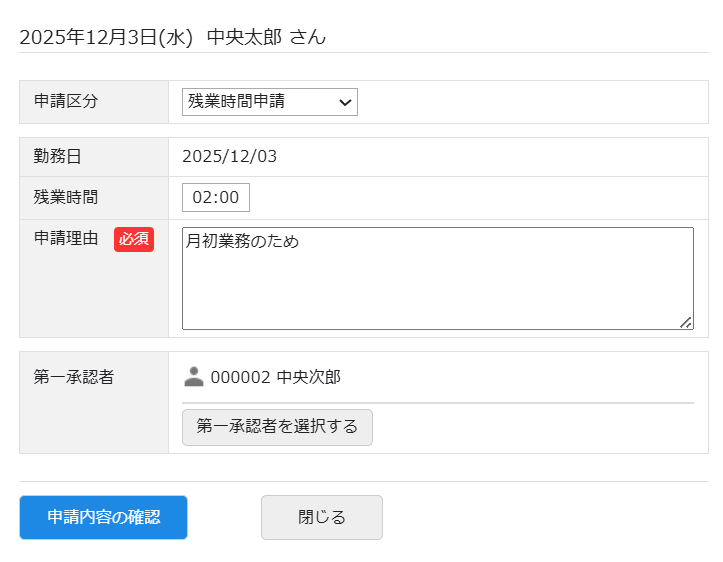Click the person icon beside 000002
The height and width of the screenshot is (562, 723).
point(194,377)
